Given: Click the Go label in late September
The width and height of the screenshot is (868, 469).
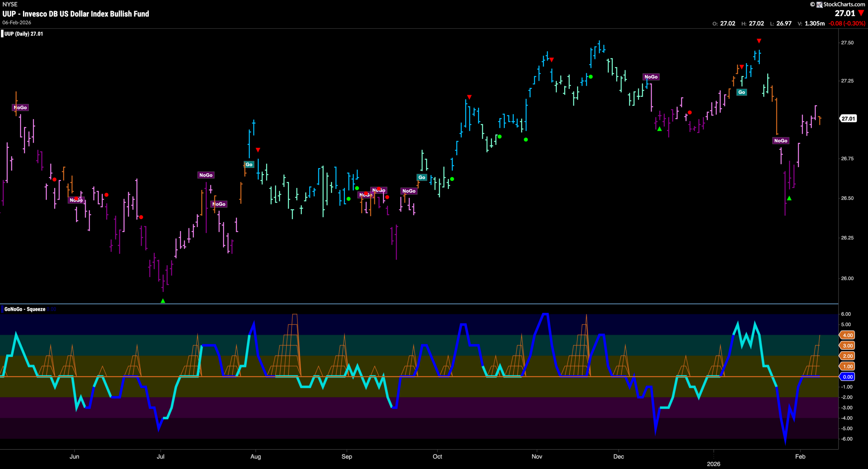Looking at the screenshot, I should (422, 177).
